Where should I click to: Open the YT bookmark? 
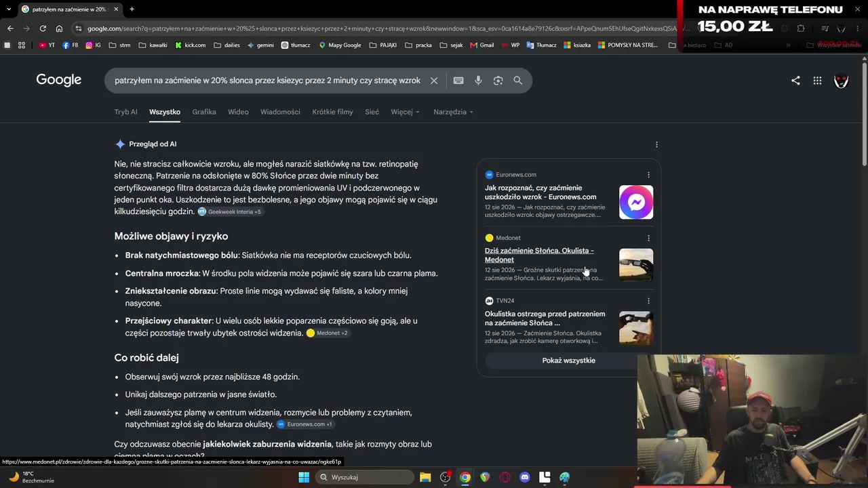(x=47, y=45)
